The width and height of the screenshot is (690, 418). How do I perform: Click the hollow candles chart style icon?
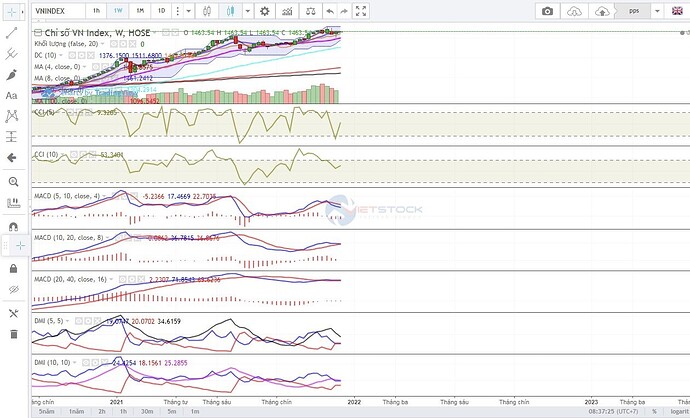coord(207,11)
